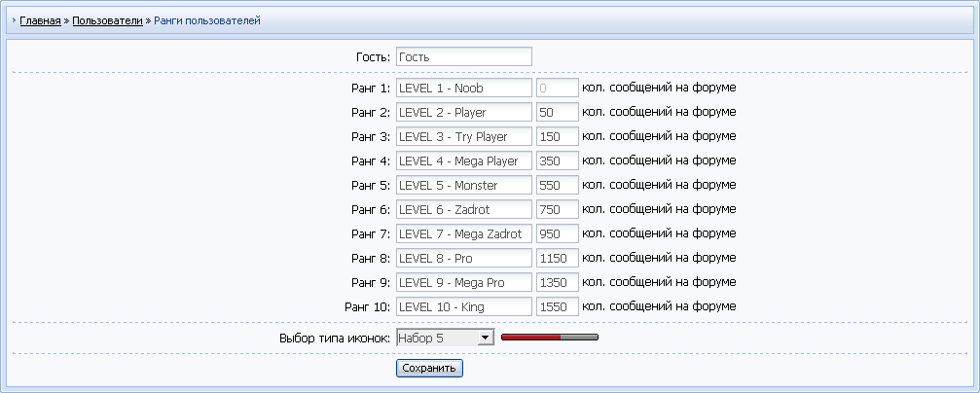The image size is (980, 393).
Task: Edit the 'LEVEL 9 - Mega Pro' field
Action: (x=463, y=282)
